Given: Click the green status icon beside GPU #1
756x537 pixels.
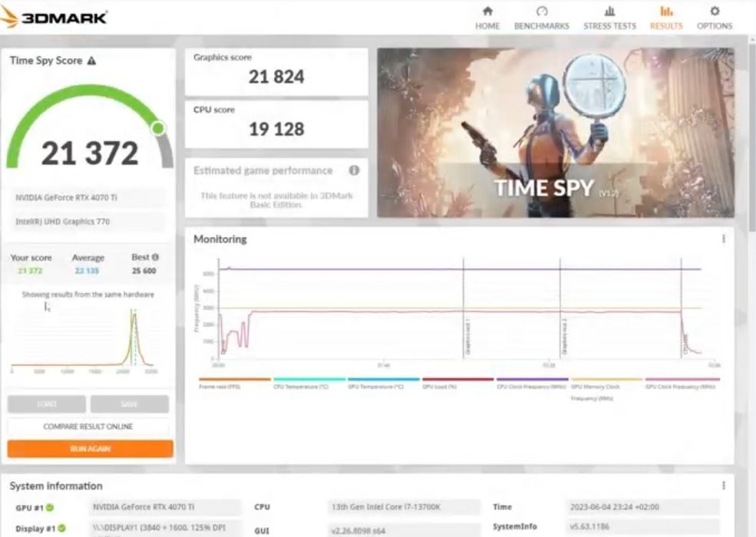Looking at the screenshot, I should 50,507.
